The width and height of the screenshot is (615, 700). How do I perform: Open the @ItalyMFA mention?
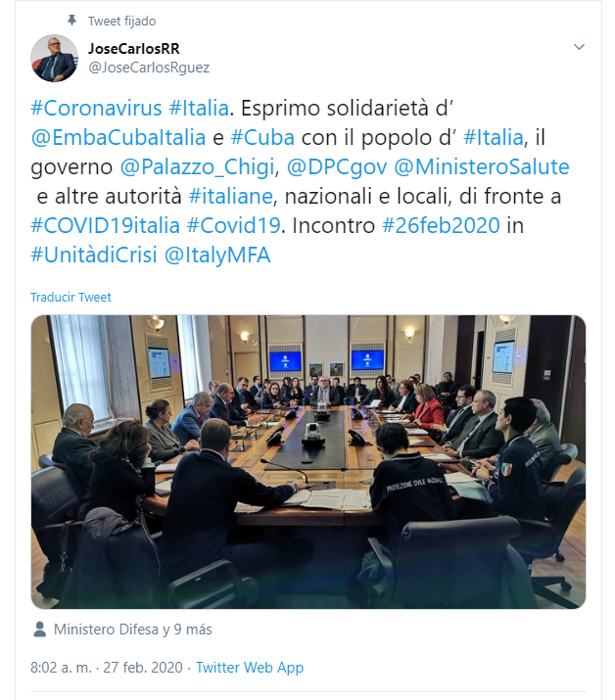[217, 256]
